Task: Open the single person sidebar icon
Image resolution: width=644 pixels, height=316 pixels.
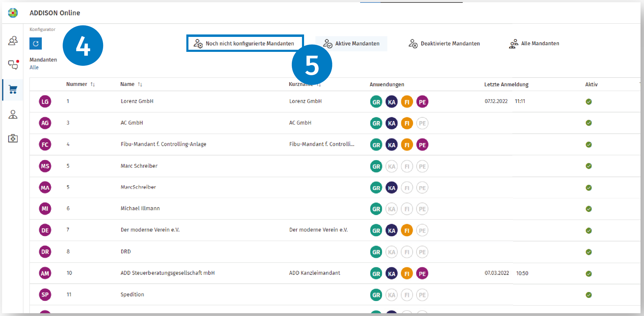Action: point(13,114)
